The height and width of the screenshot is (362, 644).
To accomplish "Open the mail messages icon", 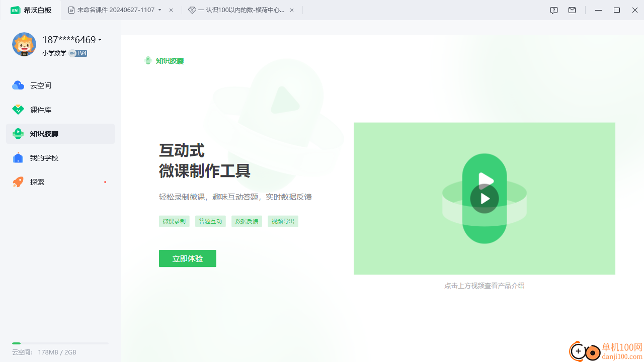I will [x=572, y=10].
